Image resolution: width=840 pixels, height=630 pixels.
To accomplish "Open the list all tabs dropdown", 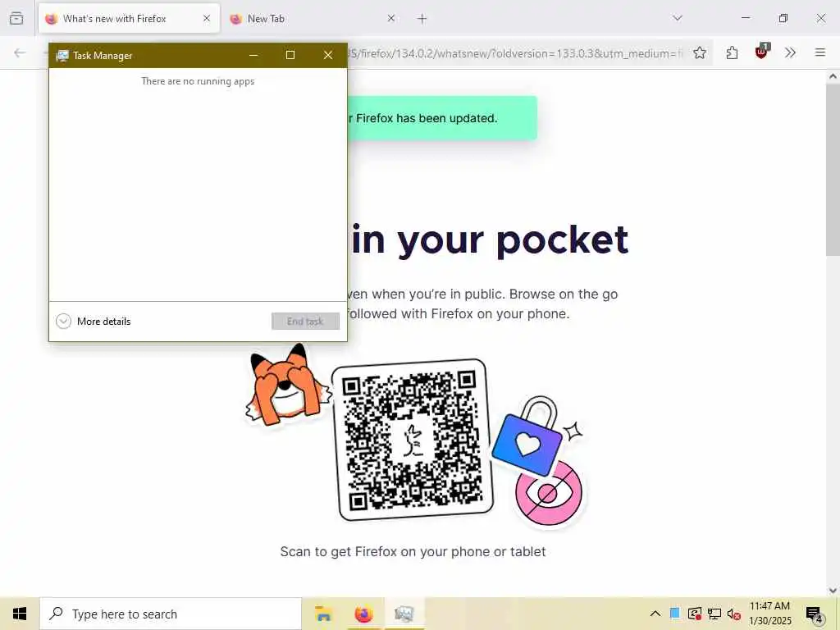I will click(x=678, y=18).
